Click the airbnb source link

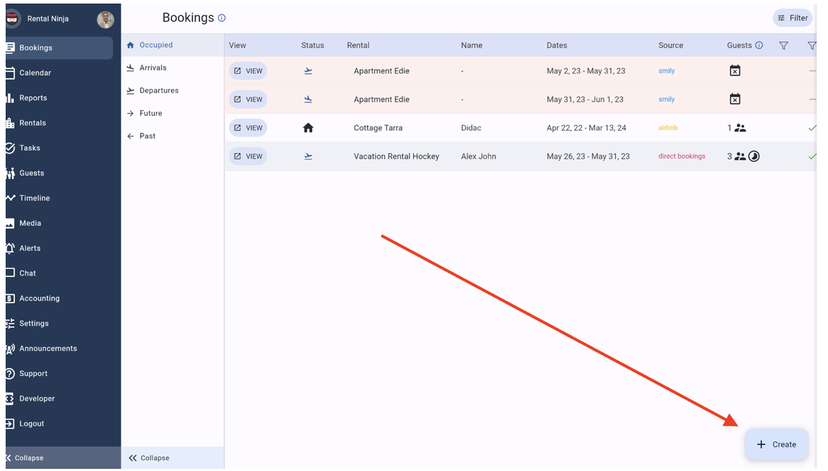668,128
